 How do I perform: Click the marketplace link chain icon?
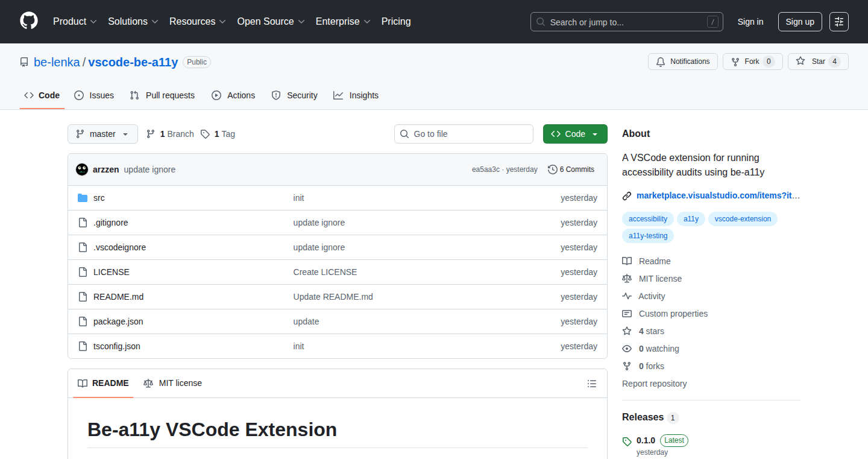(x=627, y=196)
